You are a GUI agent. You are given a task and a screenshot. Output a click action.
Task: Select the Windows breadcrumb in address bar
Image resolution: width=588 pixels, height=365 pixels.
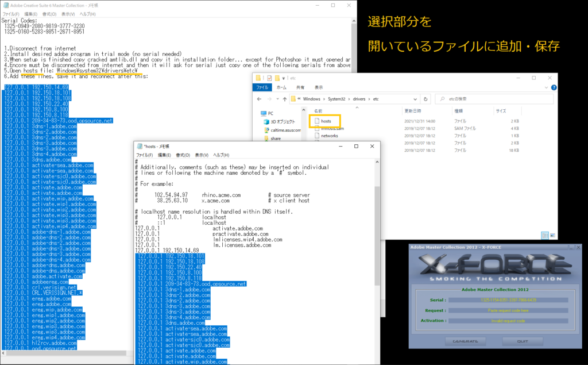(311, 99)
